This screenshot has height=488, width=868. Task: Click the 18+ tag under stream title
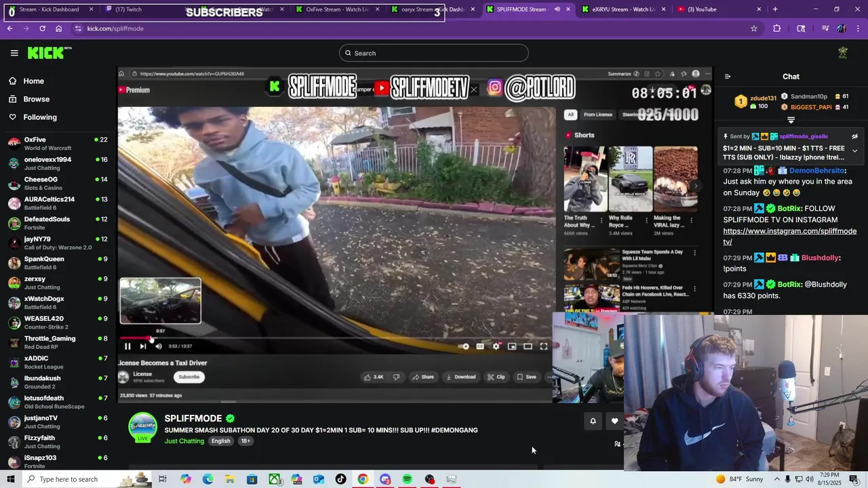(x=245, y=441)
